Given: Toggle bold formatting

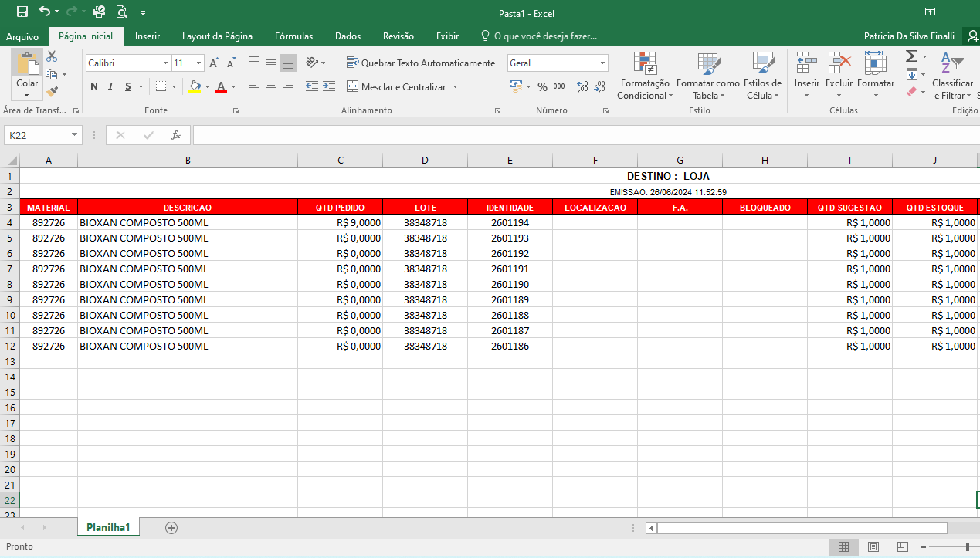Looking at the screenshot, I should (94, 86).
